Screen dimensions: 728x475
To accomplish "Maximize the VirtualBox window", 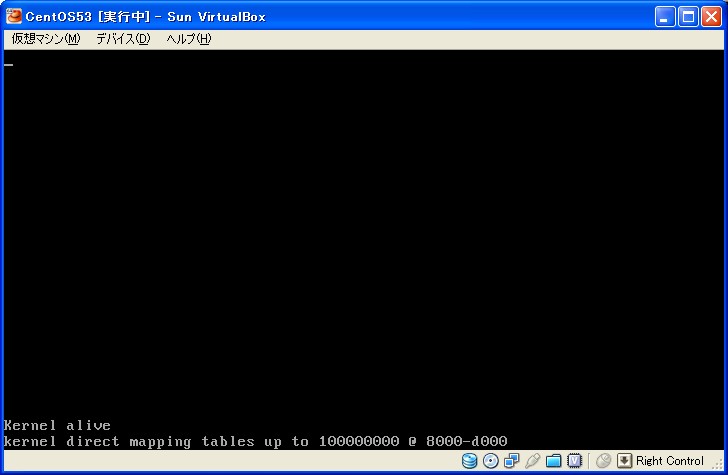I will pyautogui.click(x=688, y=17).
